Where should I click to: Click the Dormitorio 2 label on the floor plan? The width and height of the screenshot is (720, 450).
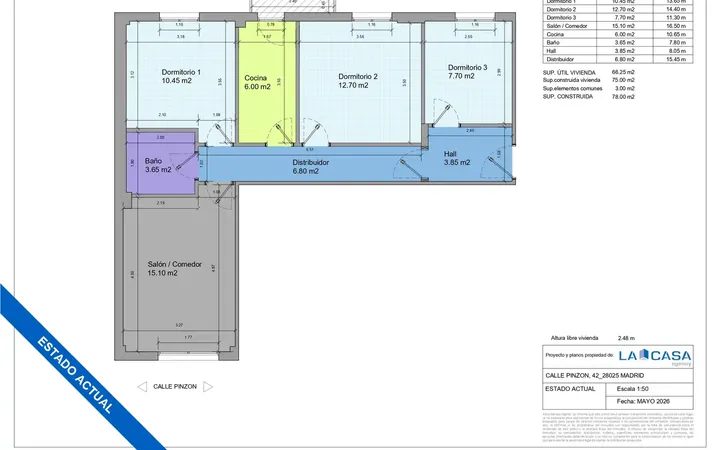(x=358, y=77)
